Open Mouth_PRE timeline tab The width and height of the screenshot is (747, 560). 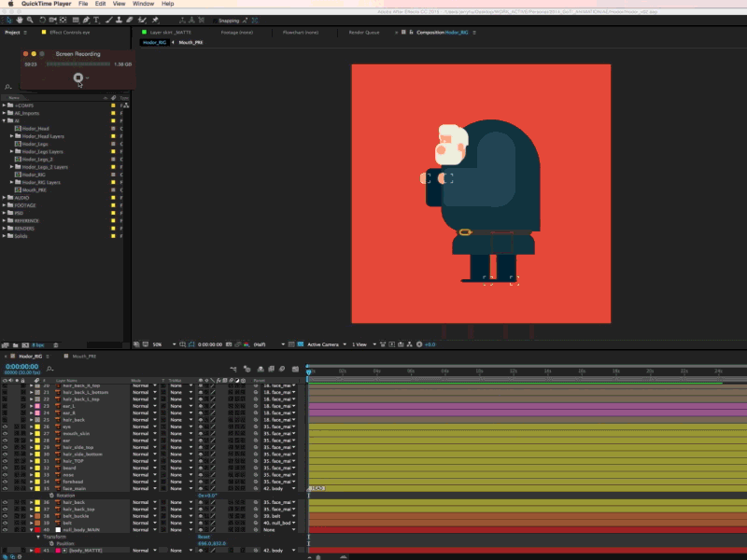click(84, 357)
